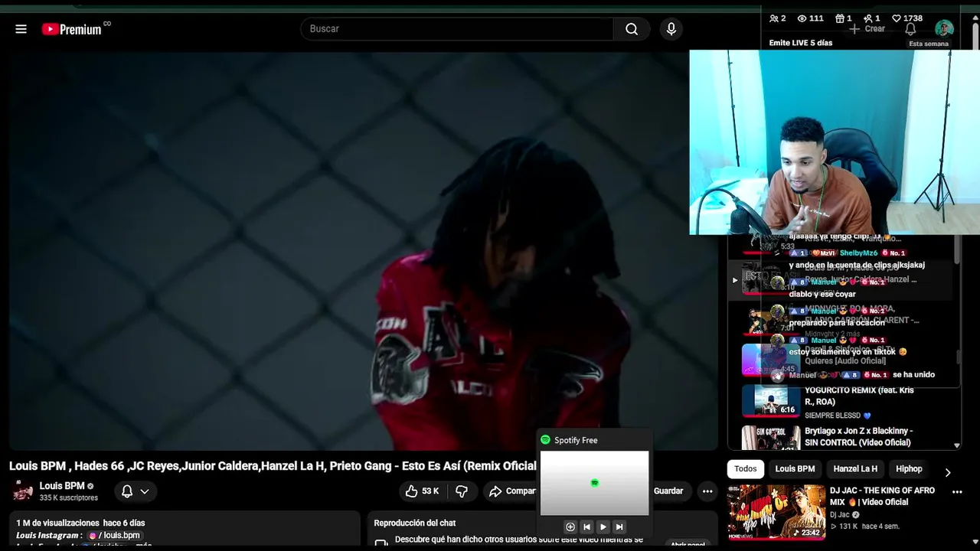Click the gift count icon in overlay
The height and width of the screenshot is (551, 980).
(x=839, y=18)
